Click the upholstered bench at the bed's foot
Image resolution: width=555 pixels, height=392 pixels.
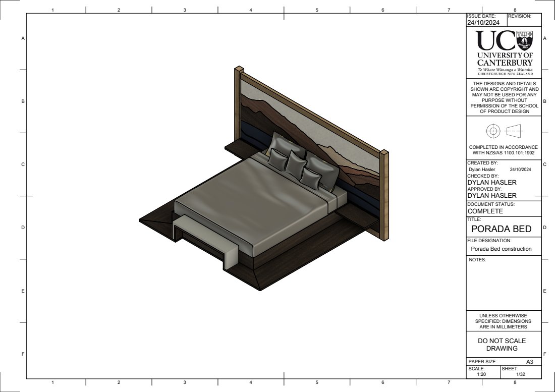[x=205, y=241]
